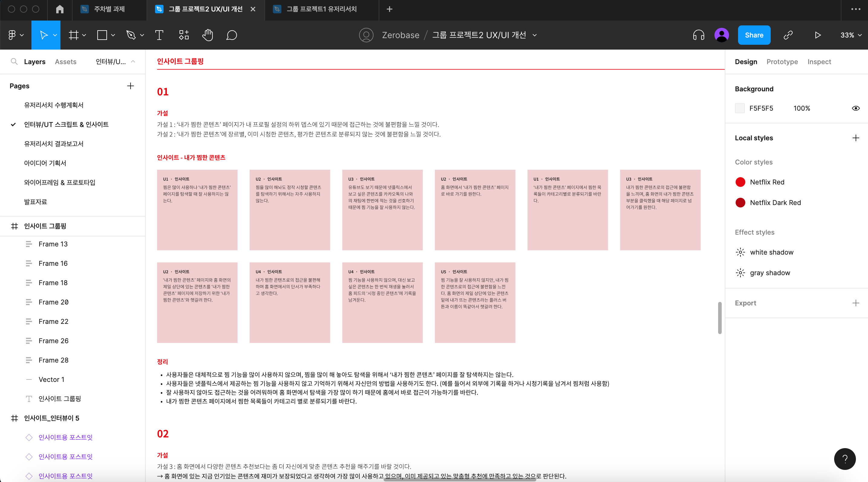This screenshot has width=868, height=482.
Task: Add a new page with plus icon
Action: tap(130, 86)
